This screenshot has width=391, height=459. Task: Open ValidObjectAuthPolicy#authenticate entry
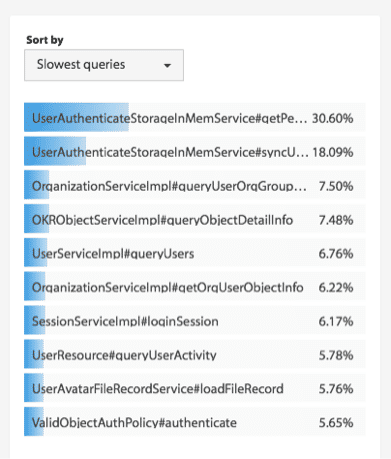195,422
